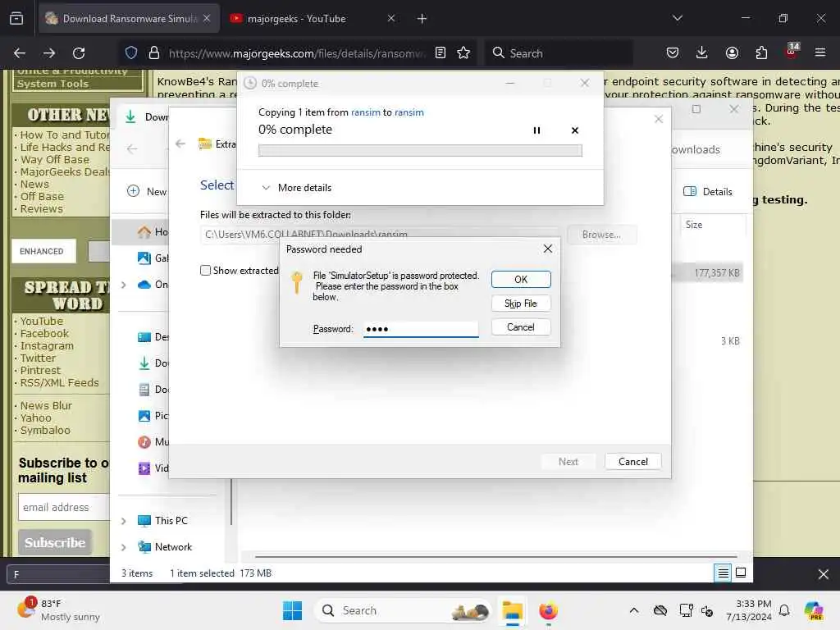840x630 pixels.
Task: Open Firefox downloads panel
Action: pyautogui.click(x=702, y=52)
